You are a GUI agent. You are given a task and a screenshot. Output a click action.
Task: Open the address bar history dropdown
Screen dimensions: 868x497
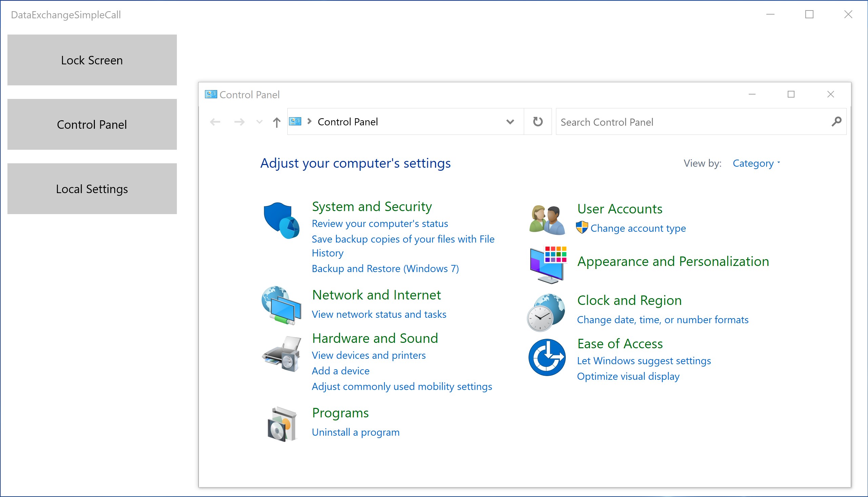click(510, 122)
